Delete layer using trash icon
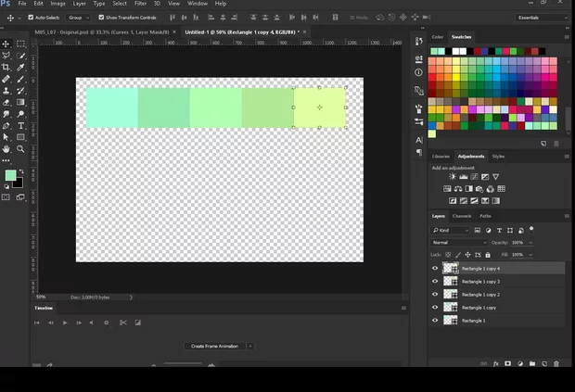The width and height of the screenshot is (575, 392). tap(556, 364)
